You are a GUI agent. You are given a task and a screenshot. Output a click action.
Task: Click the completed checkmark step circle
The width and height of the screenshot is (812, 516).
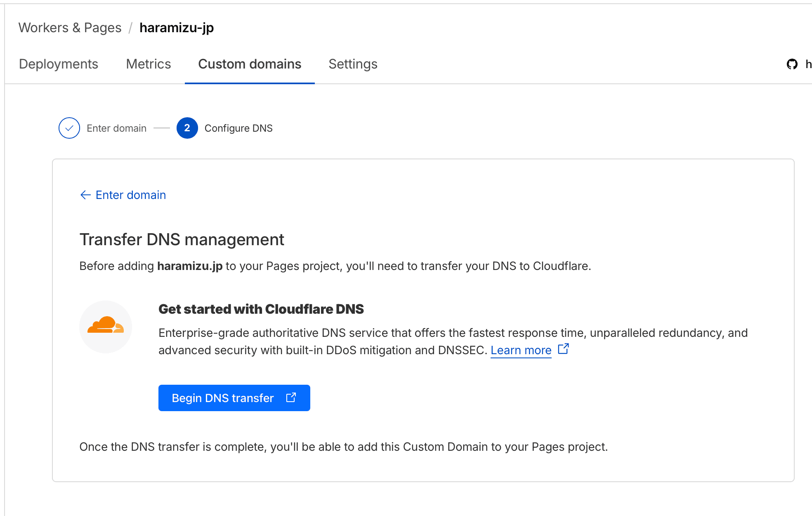[x=69, y=128]
